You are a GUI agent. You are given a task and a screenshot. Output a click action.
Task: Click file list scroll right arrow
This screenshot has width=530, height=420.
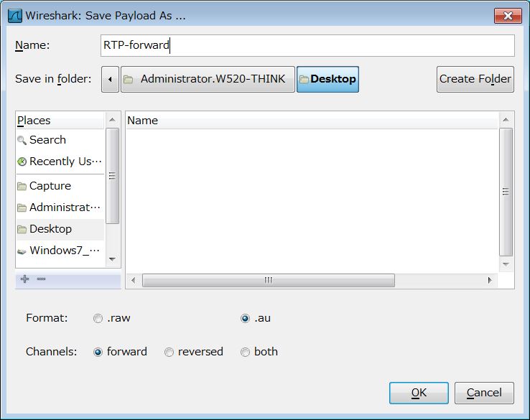pos(490,280)
